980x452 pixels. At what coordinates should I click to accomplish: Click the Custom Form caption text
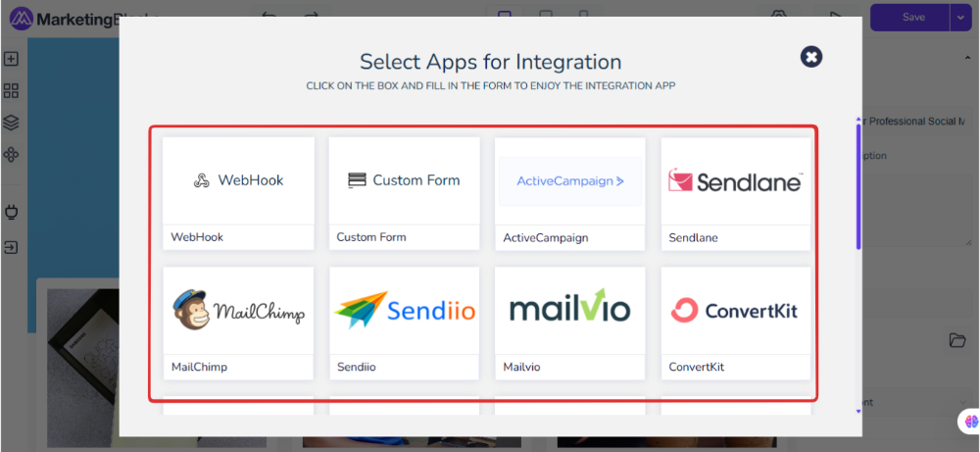point(371,237)
